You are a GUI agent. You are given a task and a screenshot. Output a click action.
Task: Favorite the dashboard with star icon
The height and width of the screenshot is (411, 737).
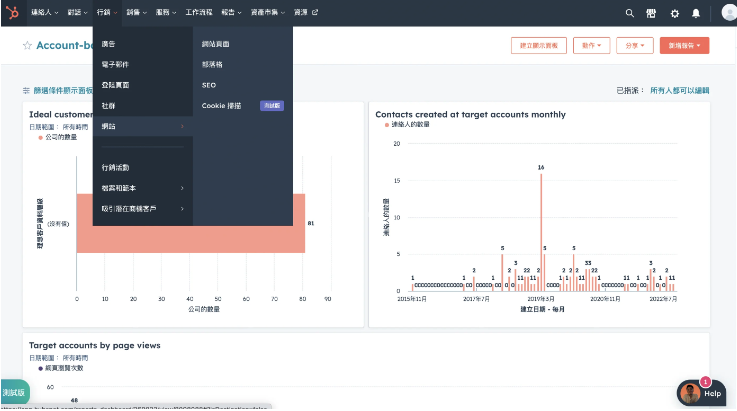(x=27, y=46)
